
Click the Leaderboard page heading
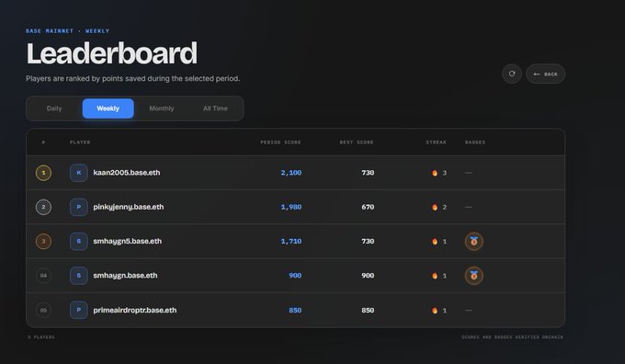coord(111,53)
